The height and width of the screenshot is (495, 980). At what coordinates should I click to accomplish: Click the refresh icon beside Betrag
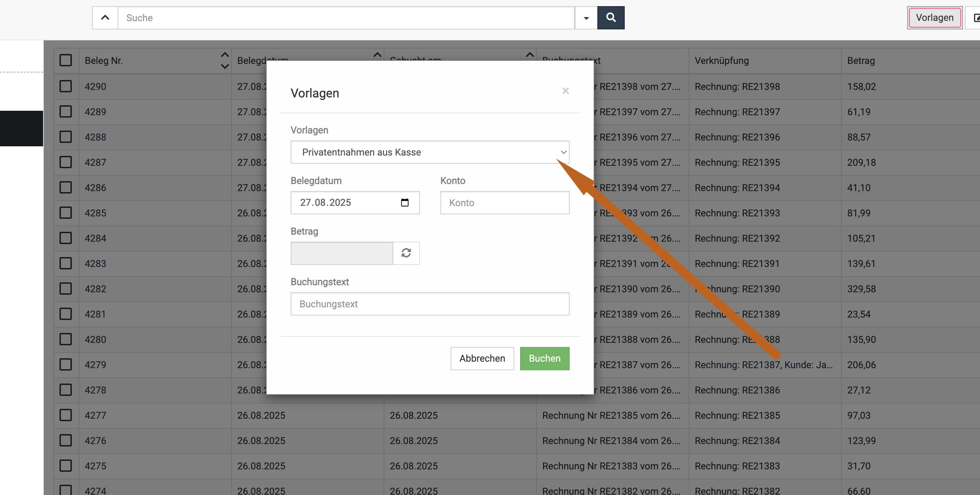[406, 253]
